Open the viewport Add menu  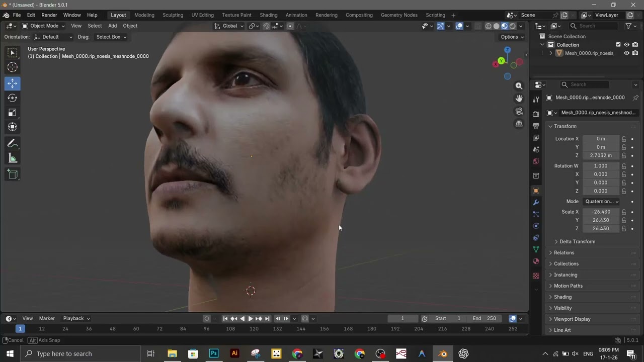coord(112,26)
